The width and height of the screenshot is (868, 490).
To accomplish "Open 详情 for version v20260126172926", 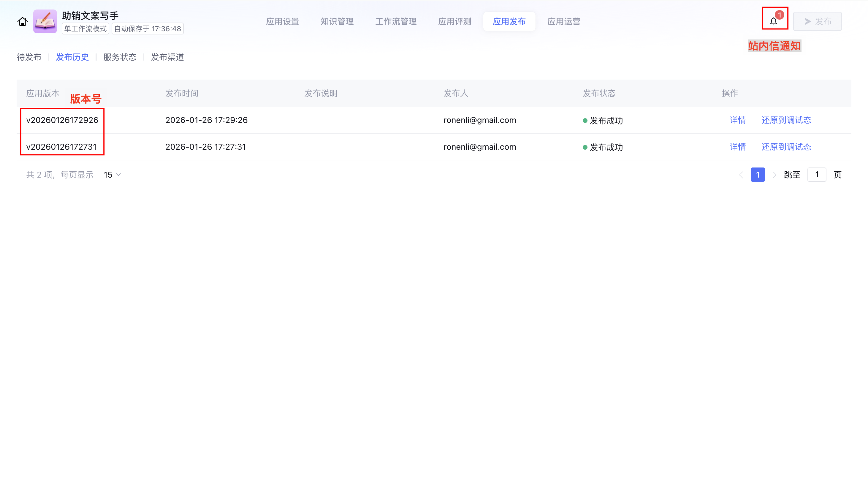I will (738, 120).
